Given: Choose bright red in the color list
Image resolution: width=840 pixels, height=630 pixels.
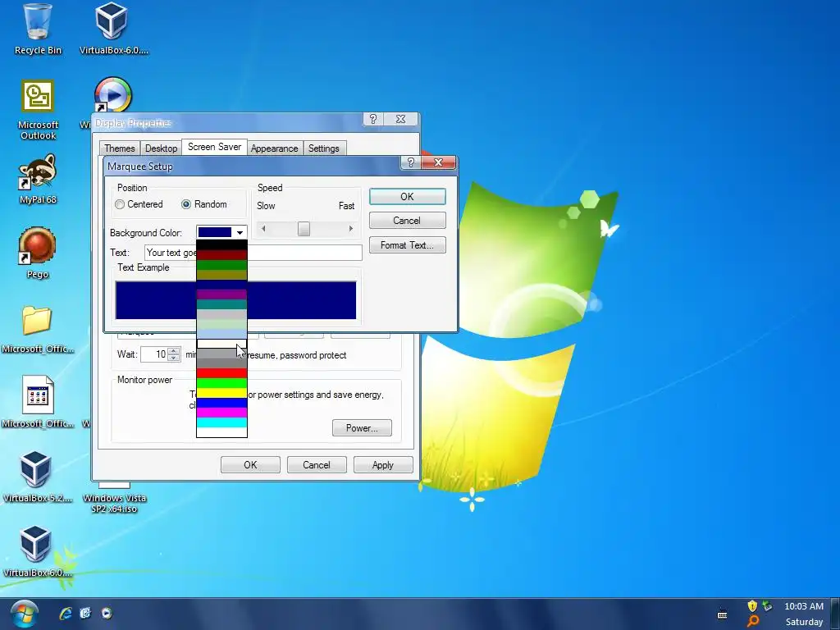Looking at the screenshot, I should pos(221,373).
